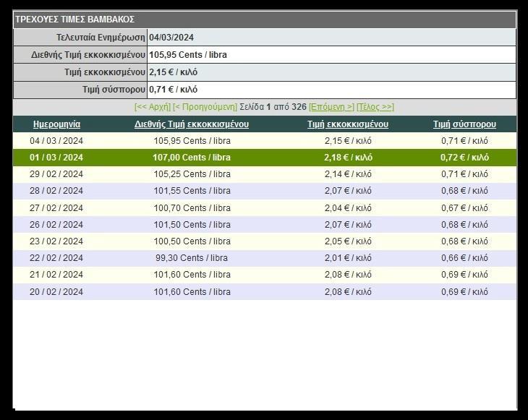Select the Τιμή εκκοκκισμένου column header
The image size is (528, 420).
(x=348, y=124)
